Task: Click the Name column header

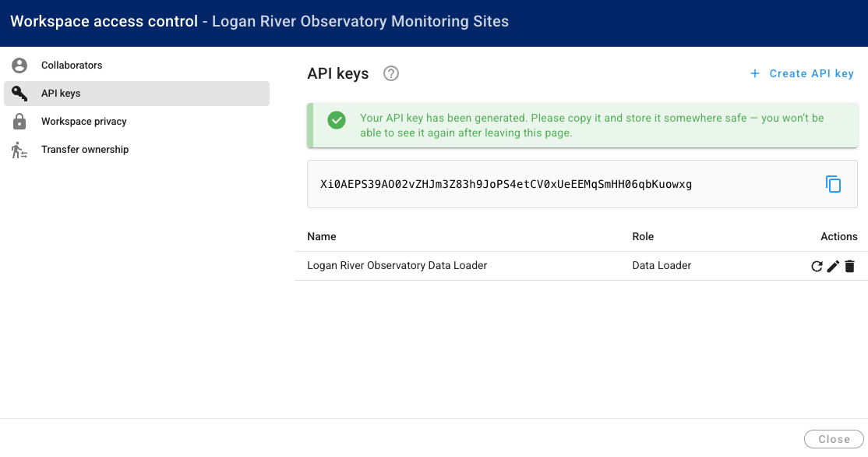Action: click(x=322, y=236)
